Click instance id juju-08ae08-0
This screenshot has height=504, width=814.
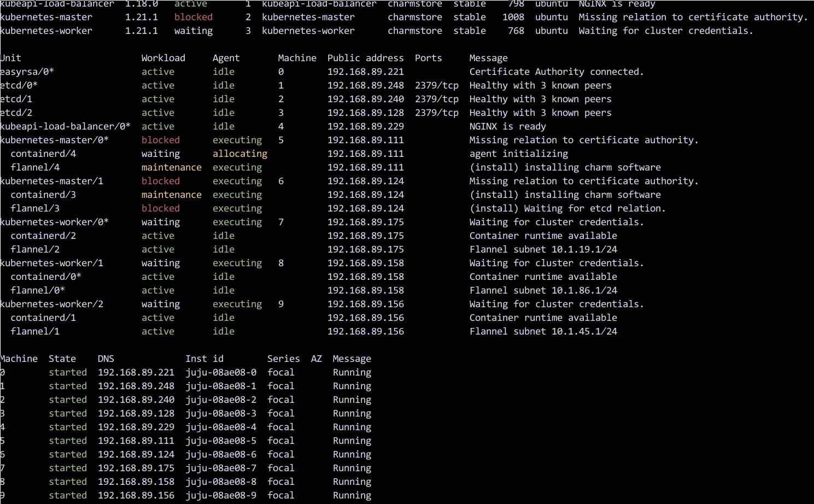pyautogui.click(x=221, y=372)
